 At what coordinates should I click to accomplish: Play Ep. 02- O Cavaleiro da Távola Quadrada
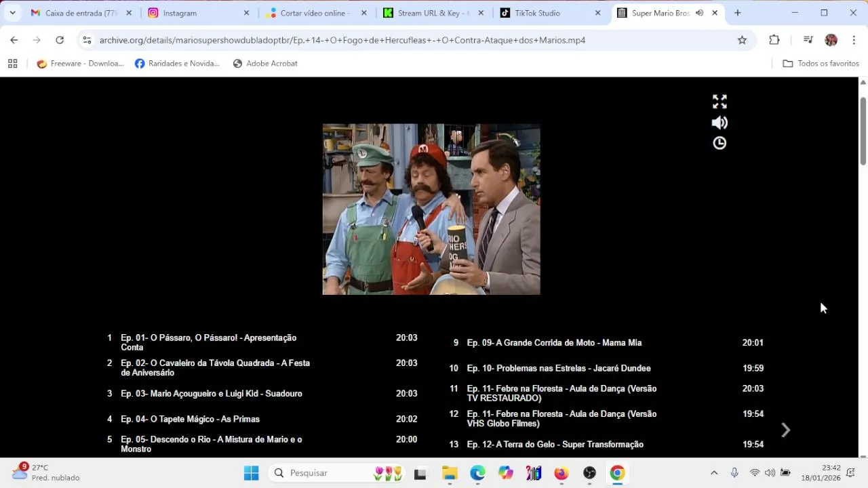[x=262, y=368]
